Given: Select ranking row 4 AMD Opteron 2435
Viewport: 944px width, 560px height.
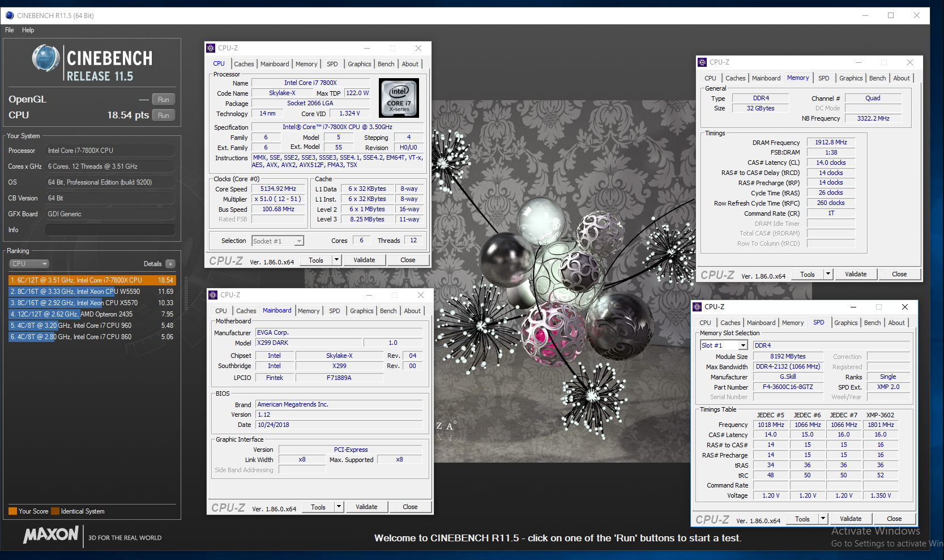Looking at the screenshot, I should coord(92,314).
